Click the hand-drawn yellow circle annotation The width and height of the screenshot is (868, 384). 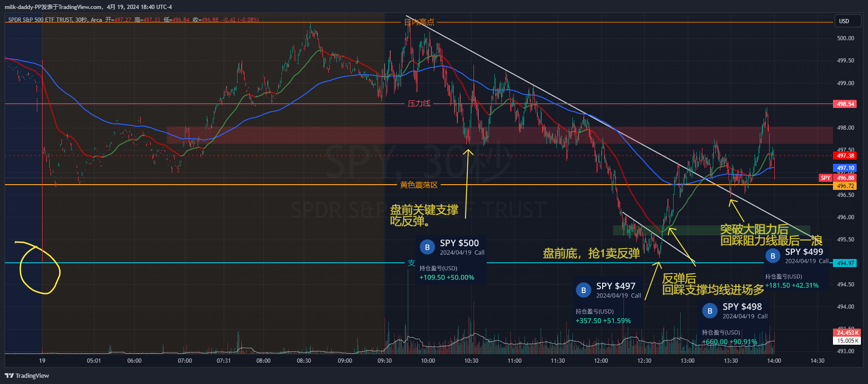coord(40,268)
